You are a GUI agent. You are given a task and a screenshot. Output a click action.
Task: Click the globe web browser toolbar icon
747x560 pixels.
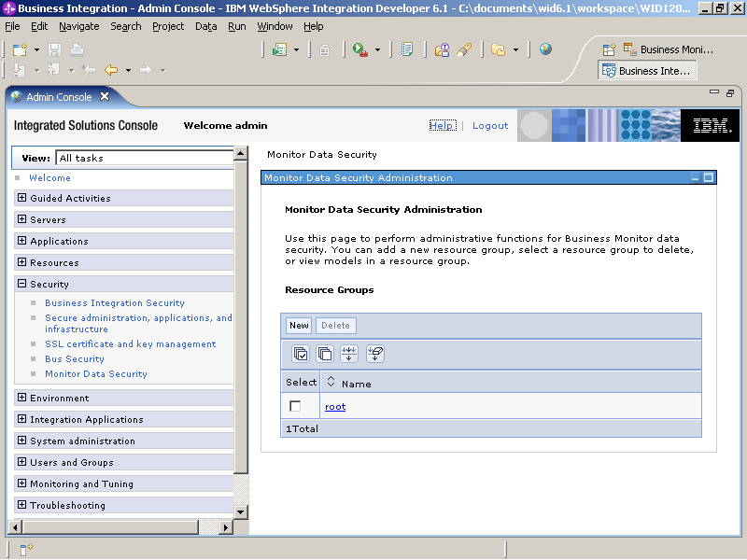[545, 49]
